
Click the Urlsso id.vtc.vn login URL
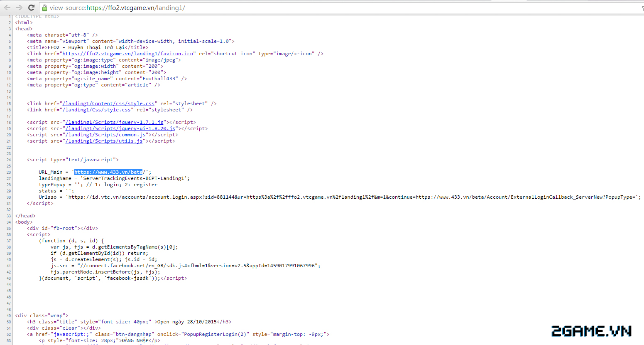pyautogui.click(x=353, y=197)
